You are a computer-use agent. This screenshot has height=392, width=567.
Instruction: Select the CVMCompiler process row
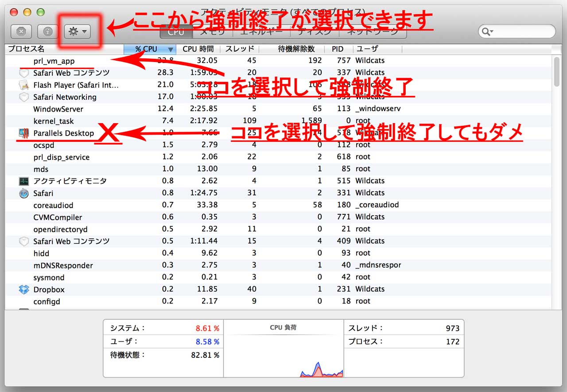click(278, 217)
